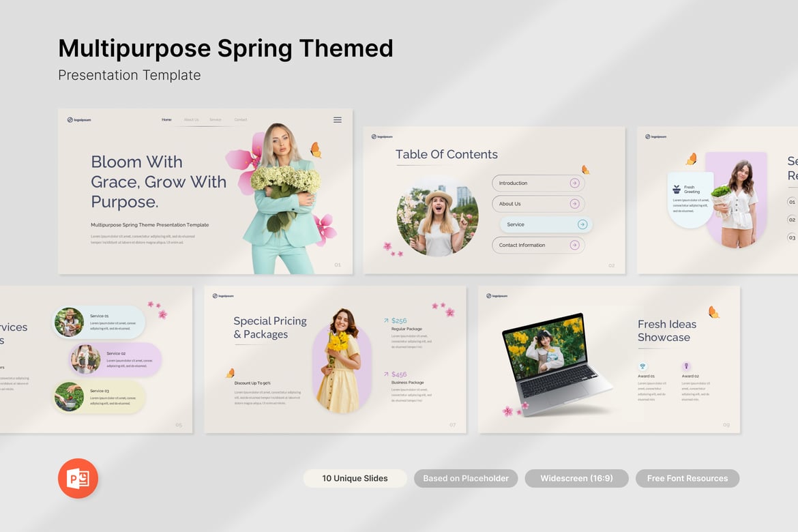798x532 pixels.
Task: Click the Multipurpose Spring Themed heading
Action: (x=226, y=48)
